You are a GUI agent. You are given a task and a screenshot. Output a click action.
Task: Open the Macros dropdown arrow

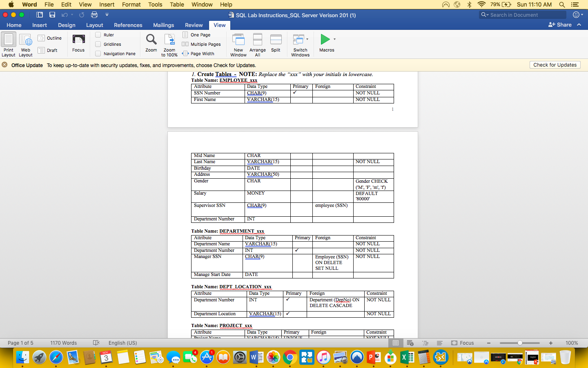coord(334,39)
